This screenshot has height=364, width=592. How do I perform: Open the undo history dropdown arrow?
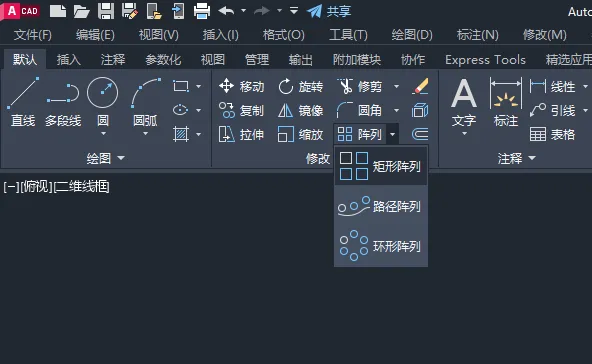244,11
